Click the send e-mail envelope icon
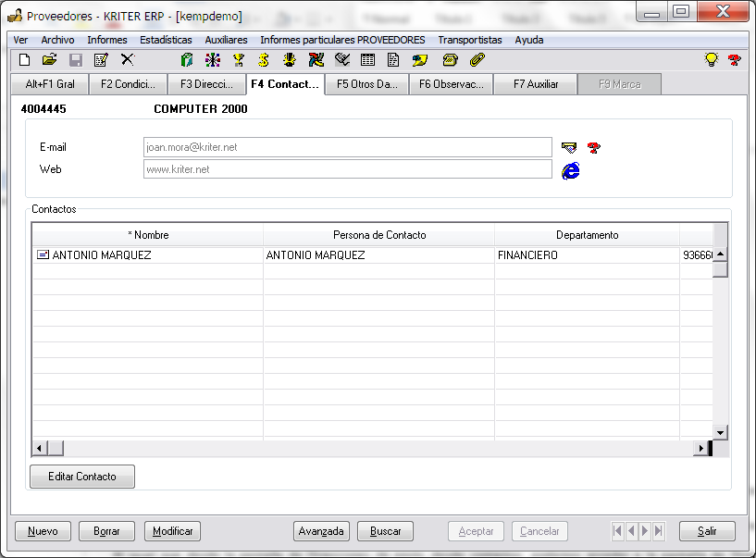The image size is (756, 558). click(x=569, y=147)
